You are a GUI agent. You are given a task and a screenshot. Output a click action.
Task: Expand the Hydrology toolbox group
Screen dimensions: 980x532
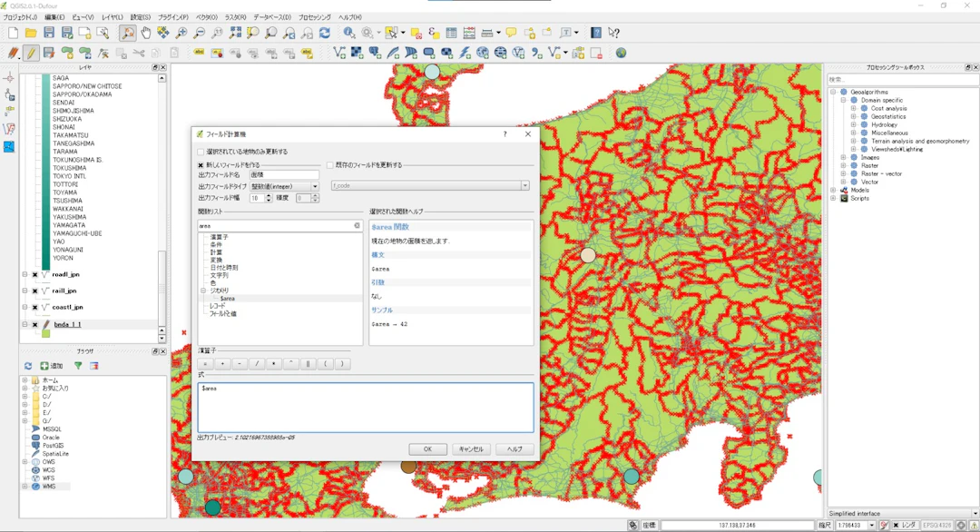tap(853, 124)
